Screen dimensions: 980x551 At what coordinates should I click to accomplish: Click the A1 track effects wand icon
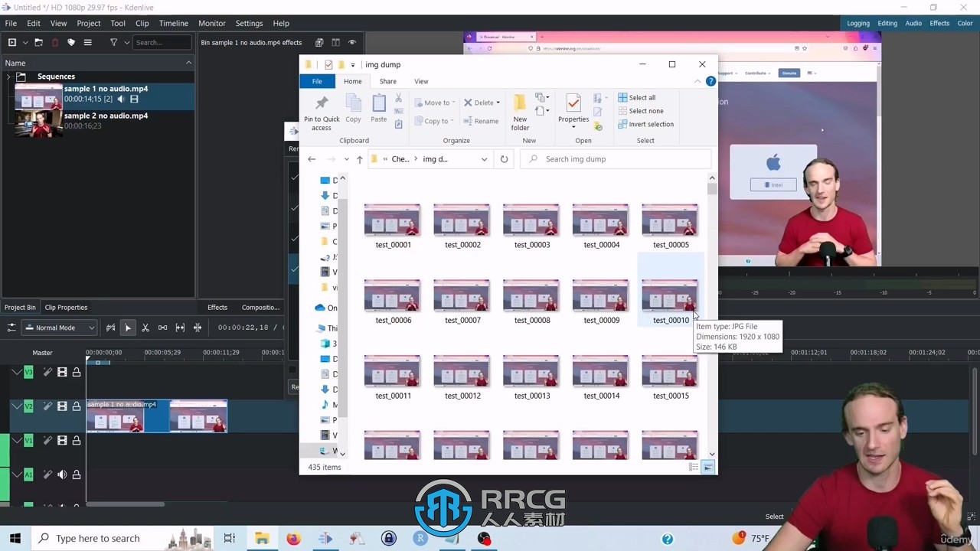[47, 474]
